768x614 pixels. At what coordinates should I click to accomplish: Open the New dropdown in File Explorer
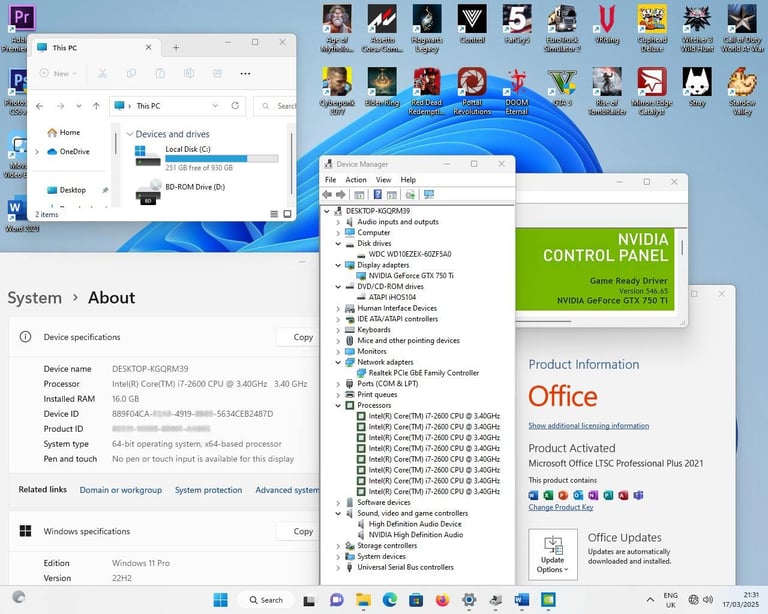(58, 73)
